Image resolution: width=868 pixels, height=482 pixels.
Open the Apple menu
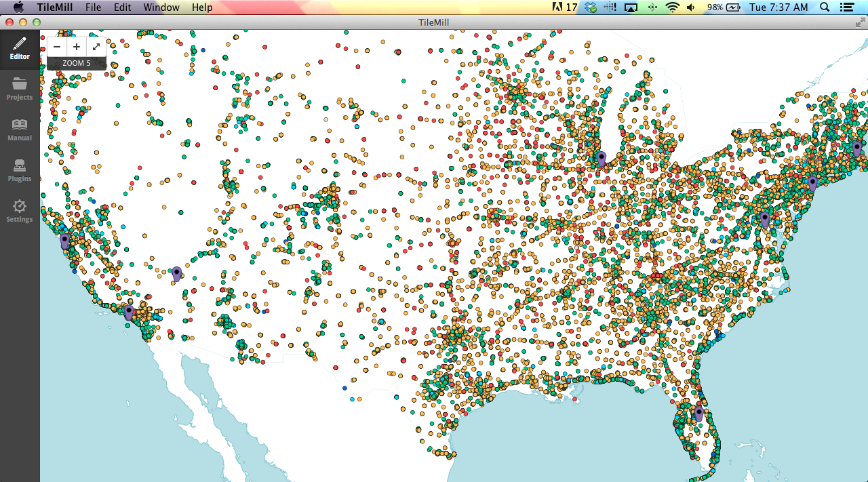[x=18, y=7]
